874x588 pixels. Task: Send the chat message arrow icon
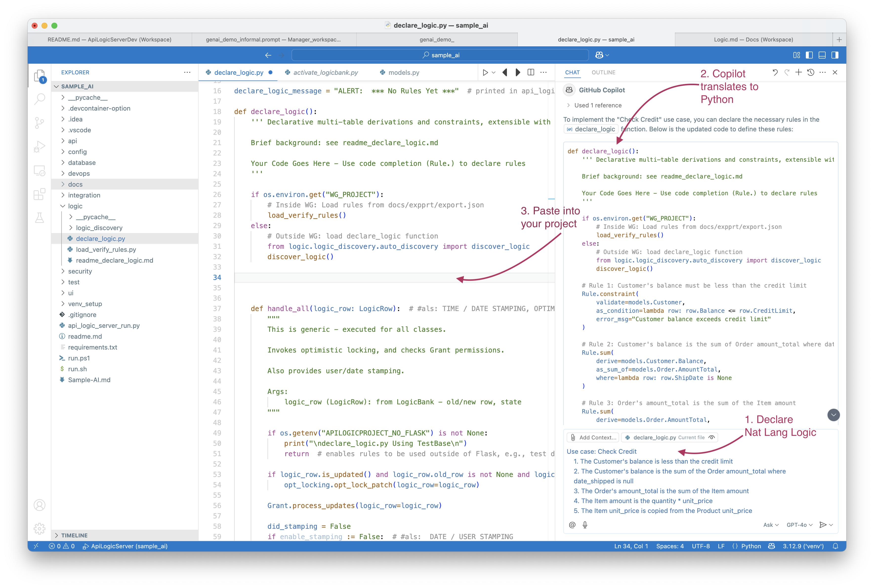tap(823, 525)
